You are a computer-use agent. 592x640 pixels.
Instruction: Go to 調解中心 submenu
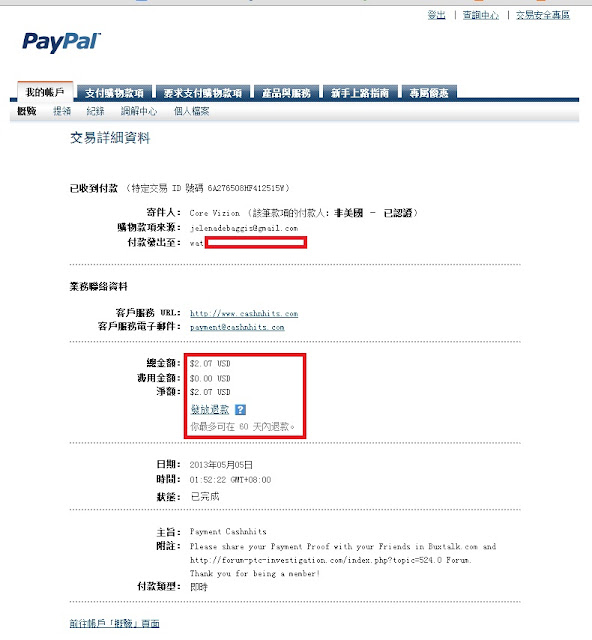click(x=138, y=111)
